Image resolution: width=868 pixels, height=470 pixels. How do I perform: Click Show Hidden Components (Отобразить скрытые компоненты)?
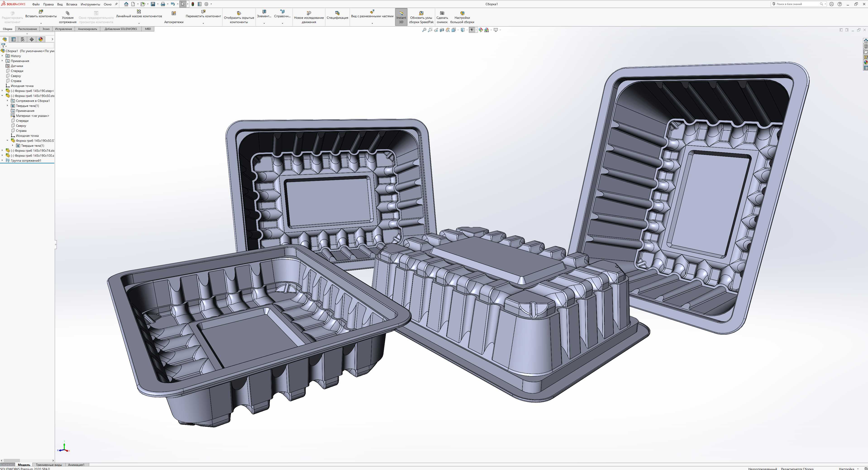click(239, 17)
